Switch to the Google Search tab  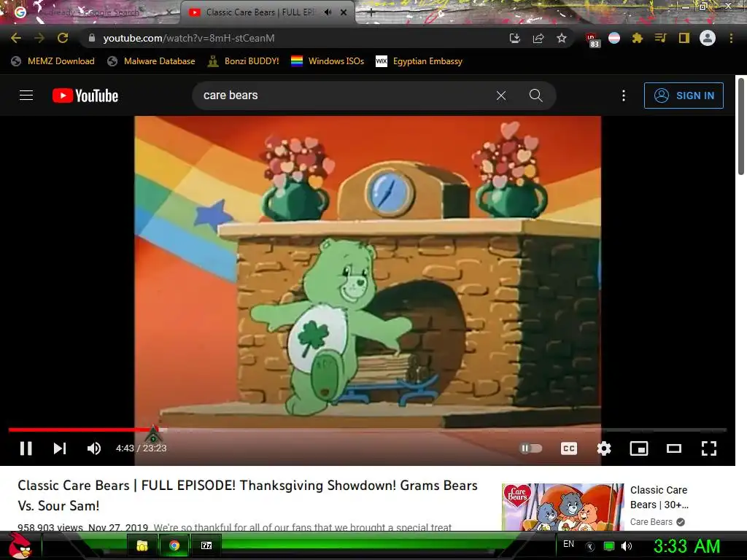pos(90,12)
